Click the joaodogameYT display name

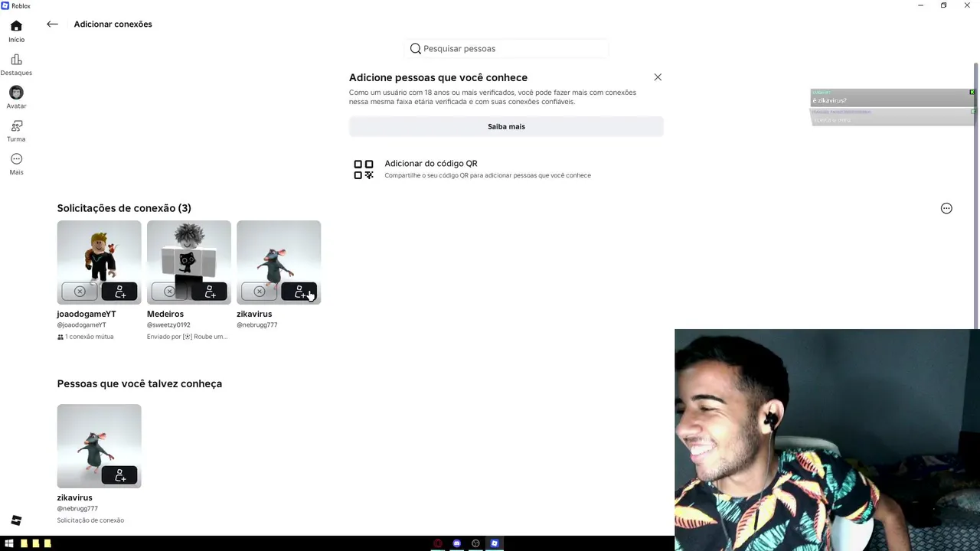tap(87, 314)
